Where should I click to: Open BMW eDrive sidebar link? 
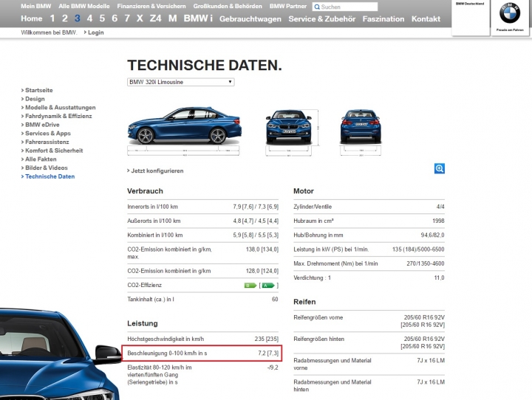[42, 125]
